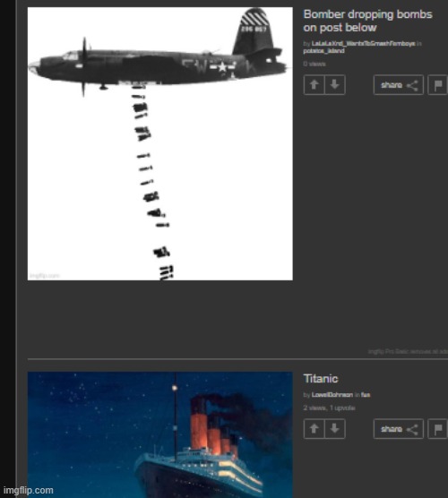The height and width of the screenshot is (498, 448).
Task: Click the imgflip Pro Basic removes ads link
Action: tap(408, 351)
